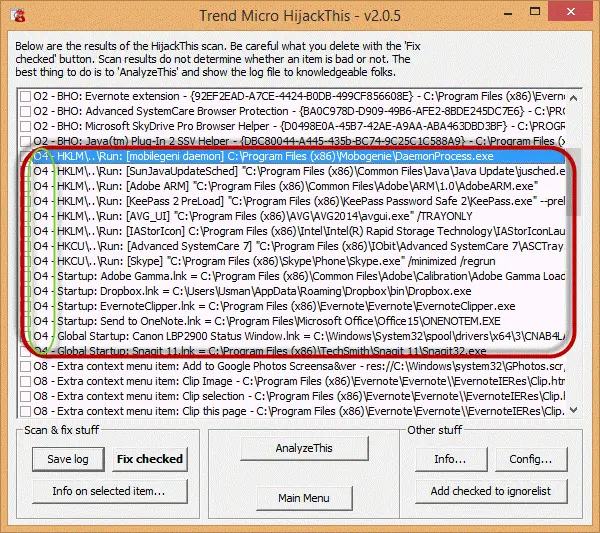Open the Config... settings
The height and width of the screenshot is (533, 600).
[x=531, y=459]
